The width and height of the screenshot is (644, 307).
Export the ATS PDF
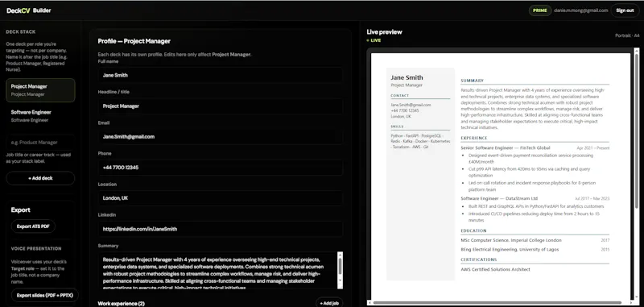coord(33,226)
